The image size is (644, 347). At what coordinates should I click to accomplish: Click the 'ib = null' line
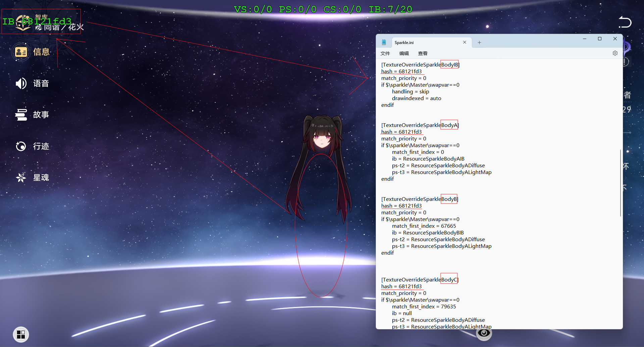click(x=402, y=313)
